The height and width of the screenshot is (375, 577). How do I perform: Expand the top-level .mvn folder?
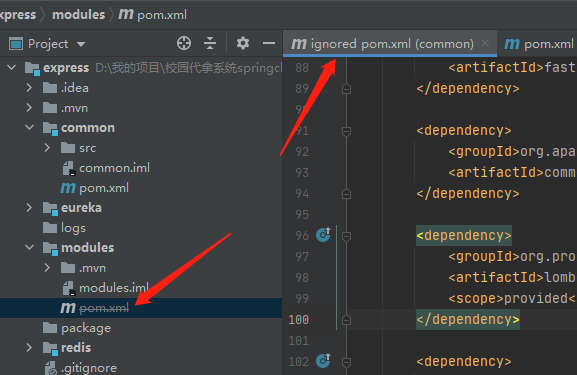point(29,108)
